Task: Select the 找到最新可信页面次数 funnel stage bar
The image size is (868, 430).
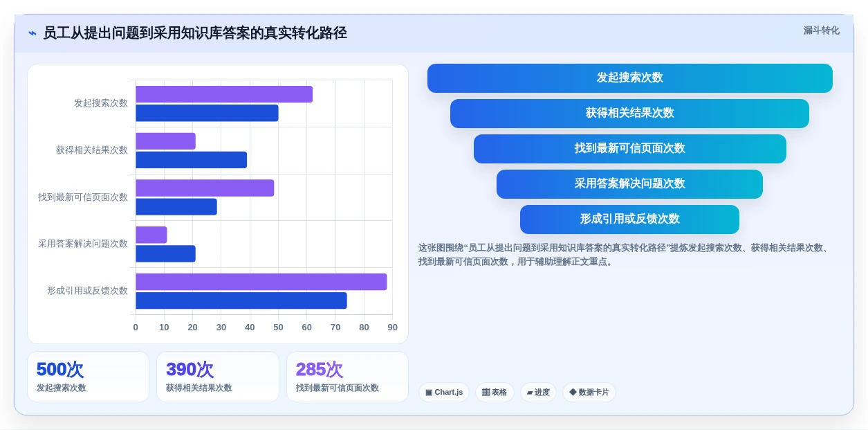Action: pos(629,148)
